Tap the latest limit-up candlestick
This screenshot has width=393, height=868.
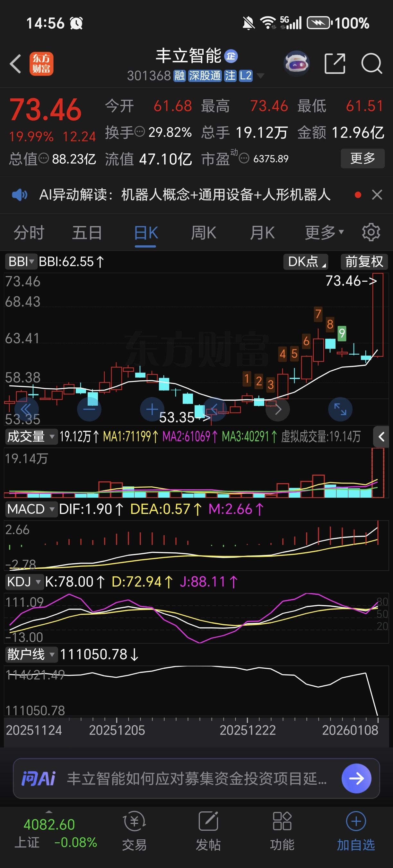click(x=378, y=315)
